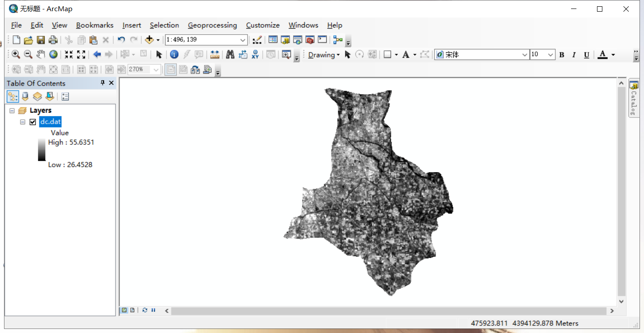Open Add Data dropdown arrow

click(x=158, y=40)
